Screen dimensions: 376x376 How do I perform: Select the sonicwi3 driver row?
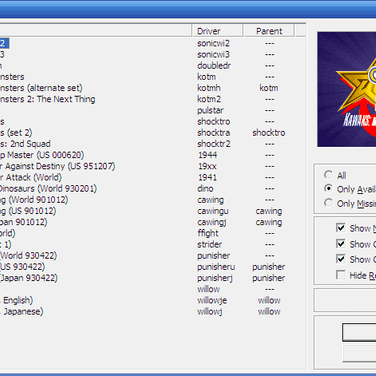[x=213, y=55]
